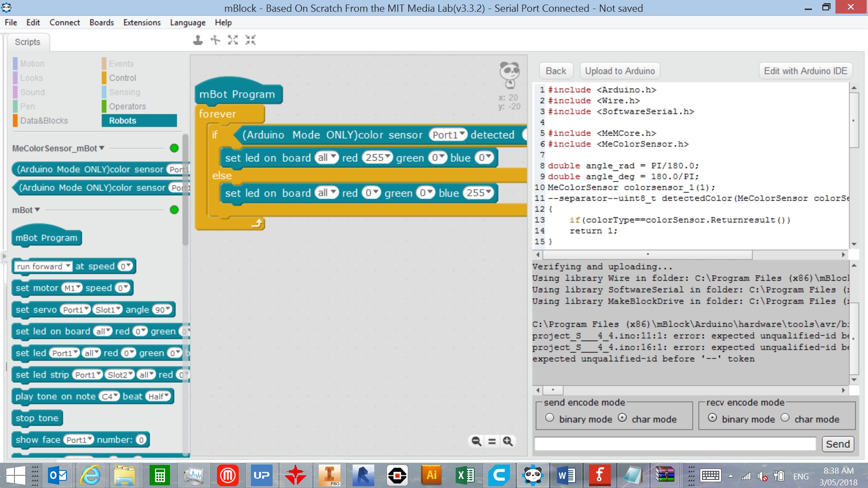Click the Send message input field

tap(676, 444)
